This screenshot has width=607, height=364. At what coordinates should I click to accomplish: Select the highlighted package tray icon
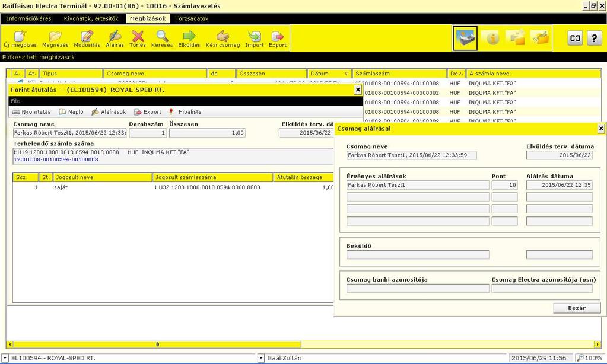(x=465, y=38)
